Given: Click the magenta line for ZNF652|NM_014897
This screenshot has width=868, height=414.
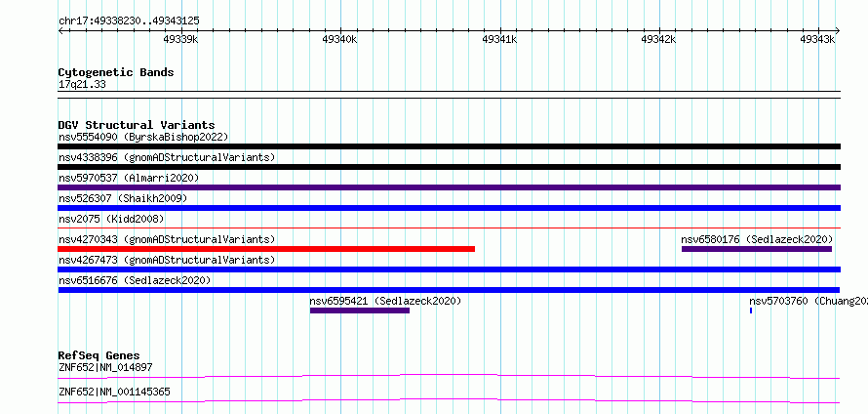Looking at the screenshot, I should coord(449,376).
